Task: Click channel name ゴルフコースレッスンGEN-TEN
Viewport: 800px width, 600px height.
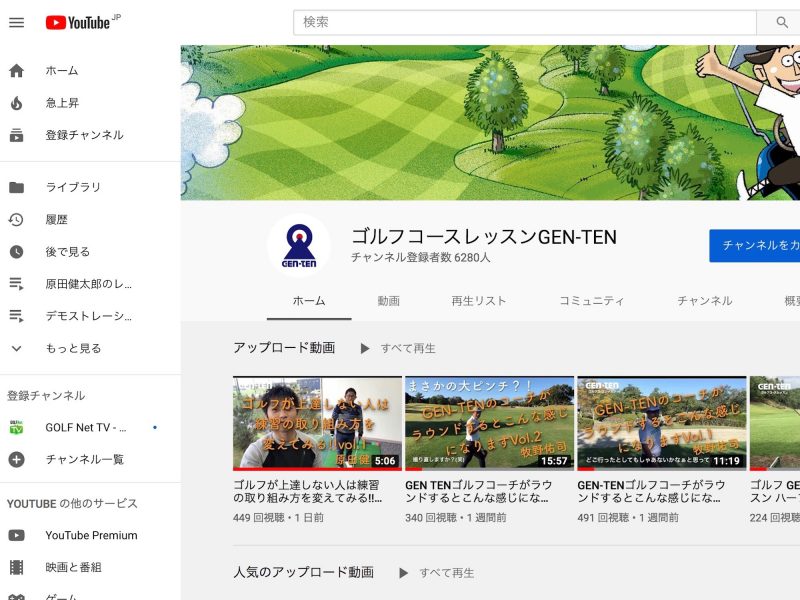Action: pos(484,237)
